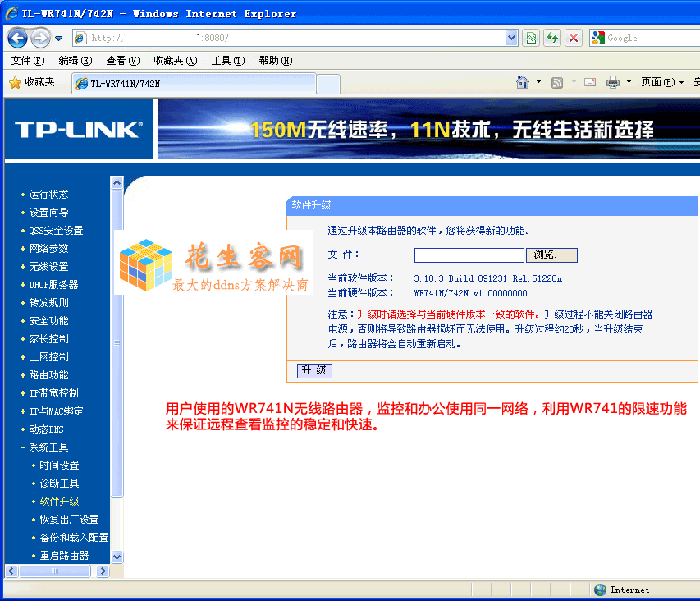Select the TL-WR741N/742N browser tab

click(x=194, y=84)
